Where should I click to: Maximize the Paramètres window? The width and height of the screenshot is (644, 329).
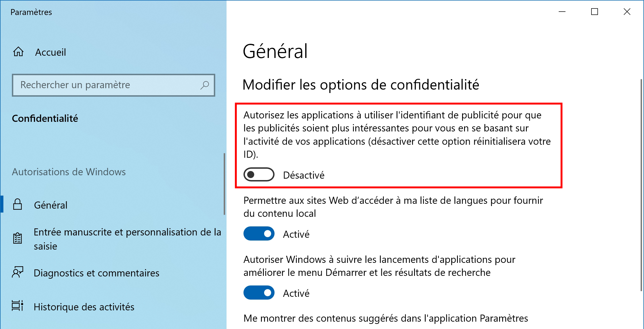point(594,12)
